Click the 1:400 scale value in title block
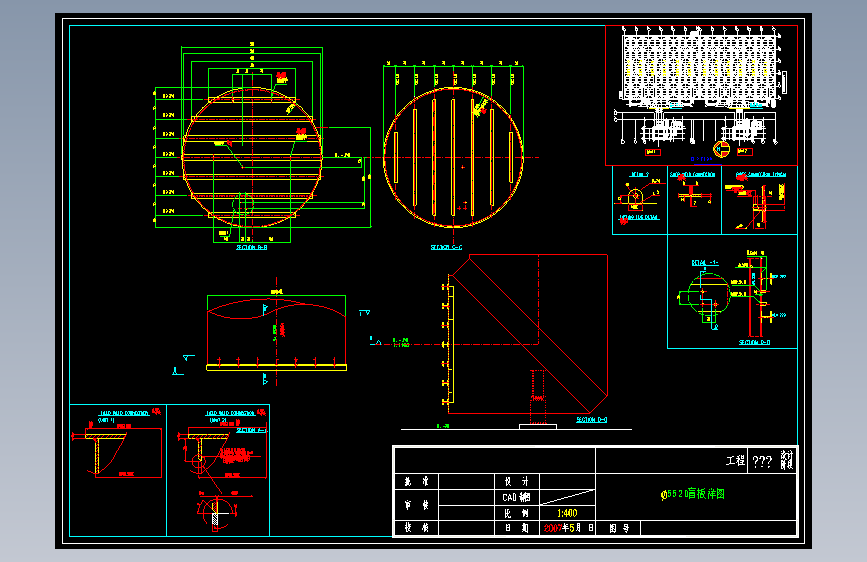 (567, 513)
